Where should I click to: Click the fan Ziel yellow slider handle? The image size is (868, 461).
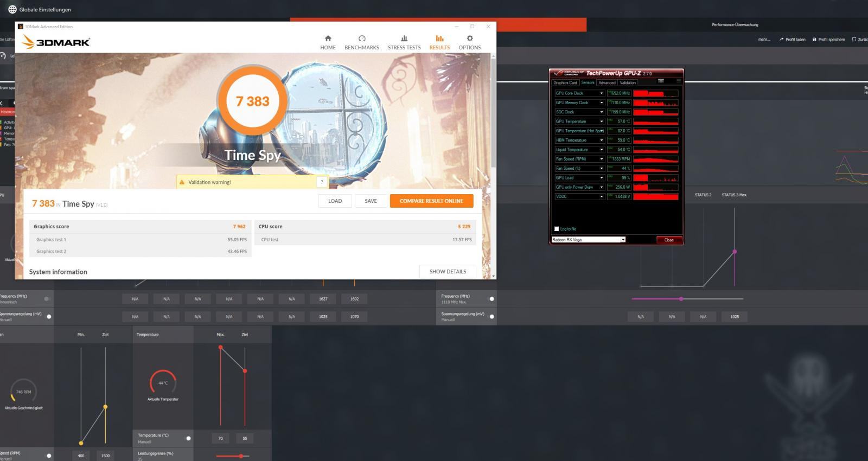105,407
